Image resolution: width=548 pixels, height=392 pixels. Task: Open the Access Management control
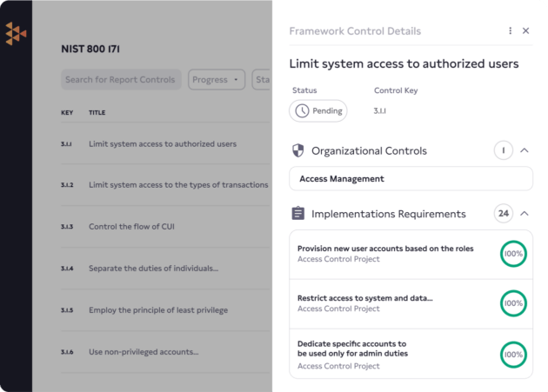coord(411,179)
